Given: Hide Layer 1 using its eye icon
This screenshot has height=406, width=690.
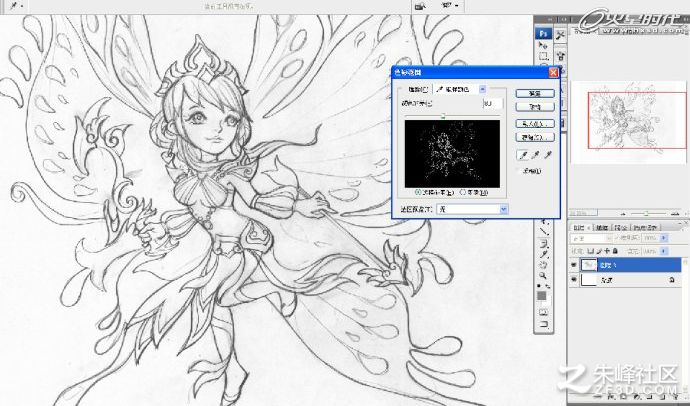Looking at the screenshot, I should (x=574, y=264).
